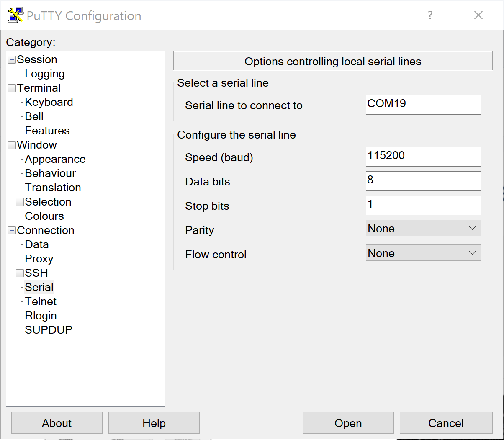The height and width of the screenshot is (440, 504).
Task: Click the 'Flow control' label
Action: click(216, 255)
